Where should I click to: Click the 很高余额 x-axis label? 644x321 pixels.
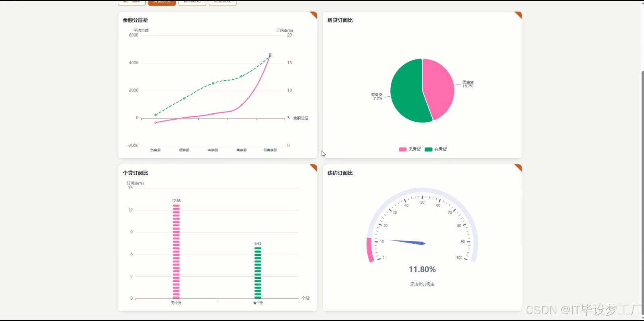(270, 150)
